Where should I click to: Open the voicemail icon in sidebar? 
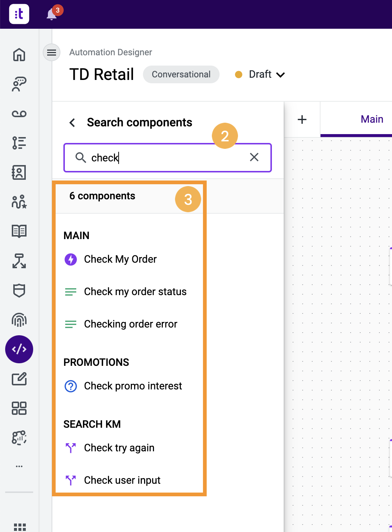pyautogui.click(x=19, y=114)
